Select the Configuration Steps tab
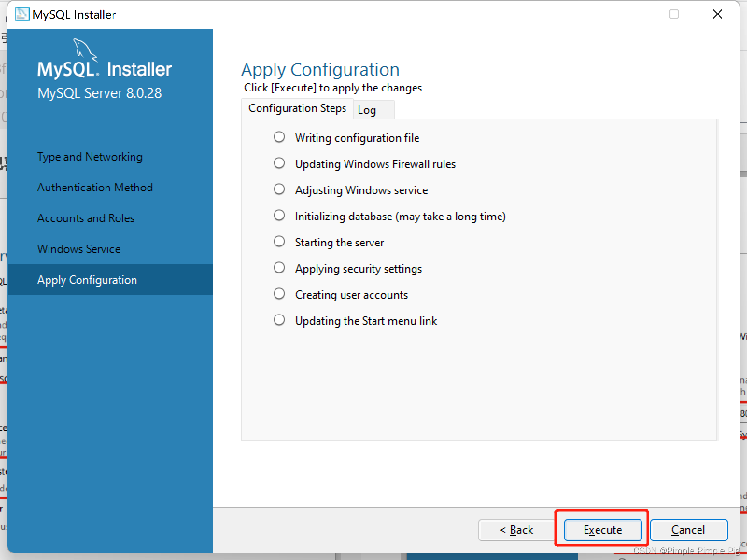Screen dimensions: 747x560 pos(297,108)
